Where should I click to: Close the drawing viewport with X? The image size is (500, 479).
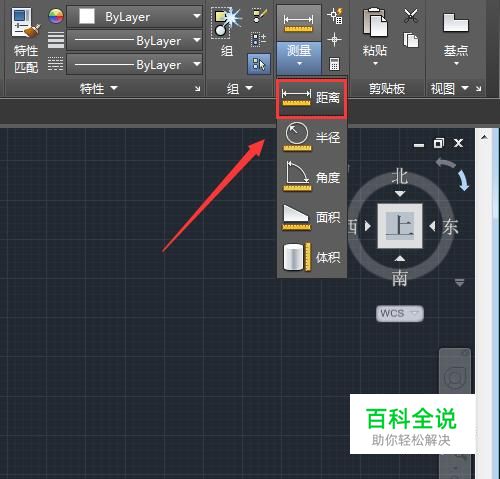point(459,143)
